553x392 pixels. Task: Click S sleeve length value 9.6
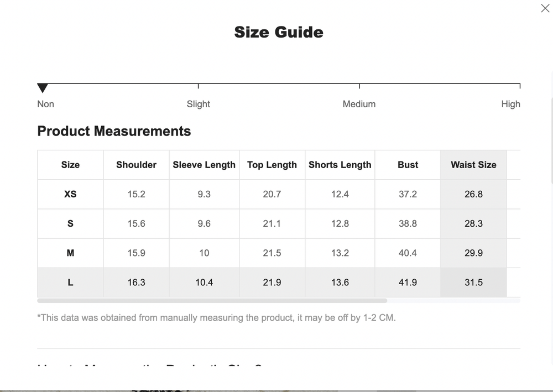(204, 223)
